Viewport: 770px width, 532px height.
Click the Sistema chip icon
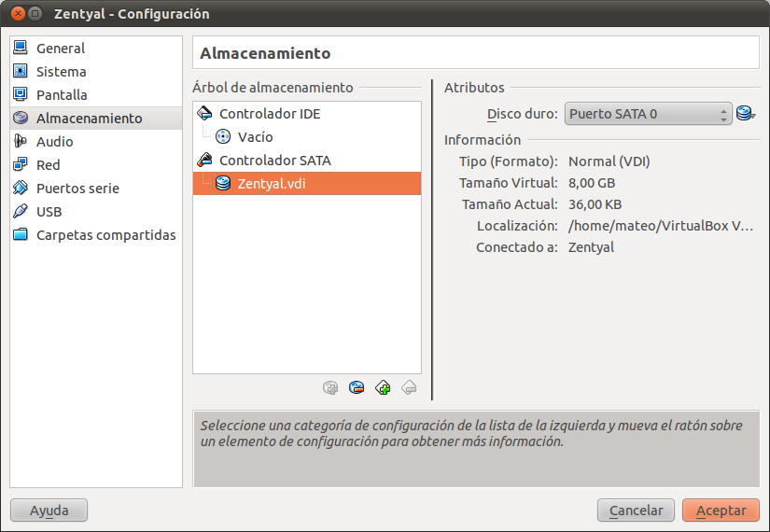[x=21, y=71]
